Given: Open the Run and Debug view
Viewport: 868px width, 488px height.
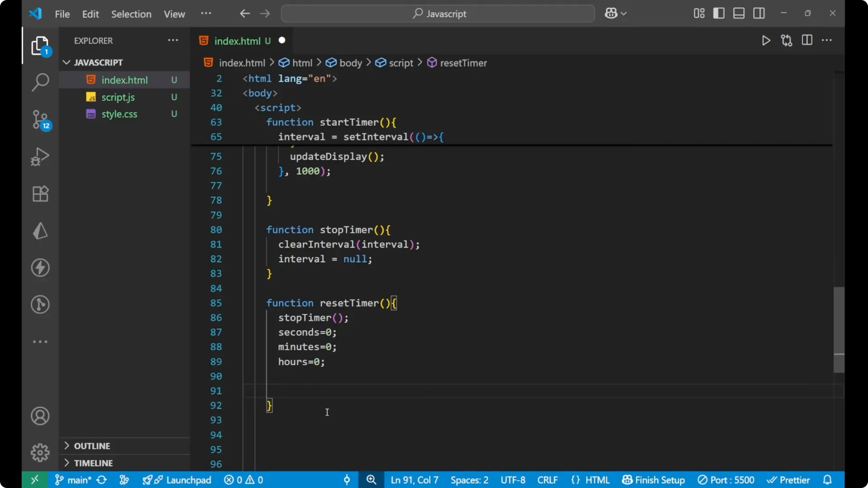Looking at the screenshot, I should coord(40,156).
